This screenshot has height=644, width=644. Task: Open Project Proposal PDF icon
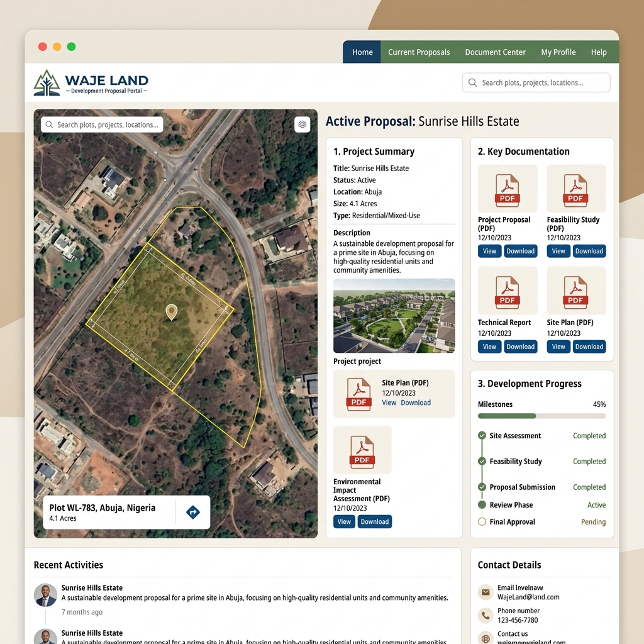pyautogui.click(x=508, y=189)
